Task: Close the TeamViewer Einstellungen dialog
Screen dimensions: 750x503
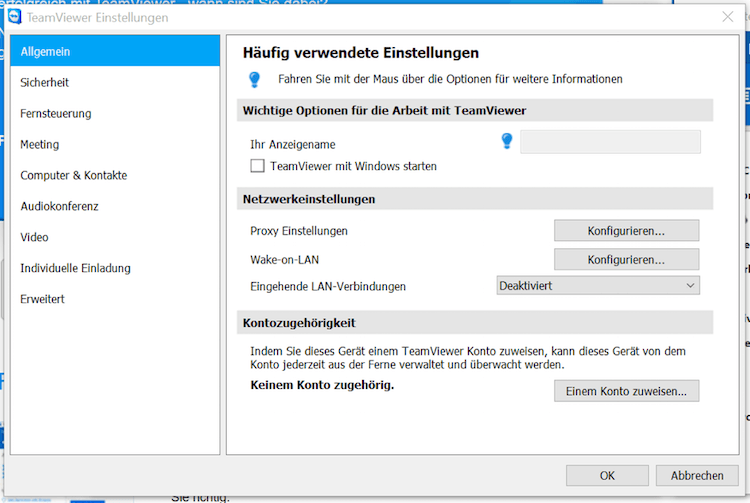Action: pos(728,17)
